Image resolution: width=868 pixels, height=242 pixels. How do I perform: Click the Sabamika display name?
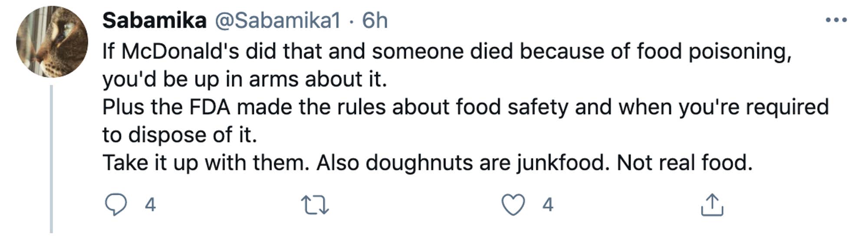pyautogui.click(x=154, y=20)
